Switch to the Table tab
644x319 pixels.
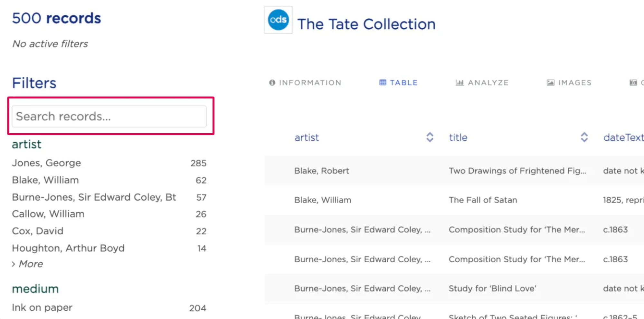[x=398, y=83]
